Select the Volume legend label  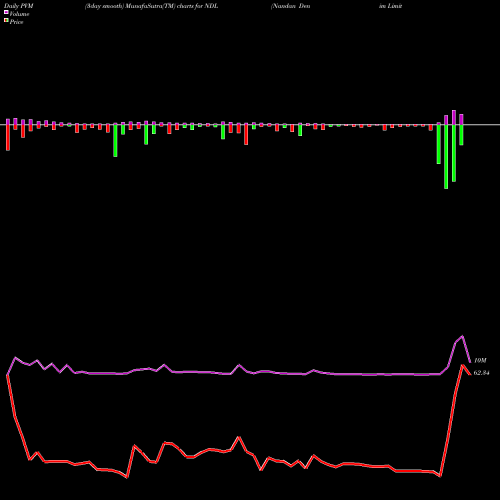[x=19, y=14]
